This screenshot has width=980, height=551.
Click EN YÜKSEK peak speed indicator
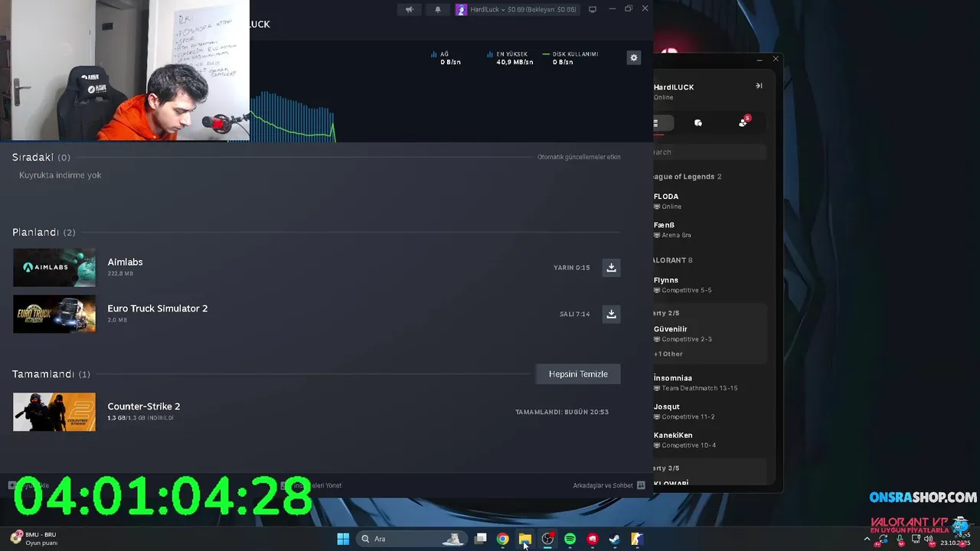(510, 58)
